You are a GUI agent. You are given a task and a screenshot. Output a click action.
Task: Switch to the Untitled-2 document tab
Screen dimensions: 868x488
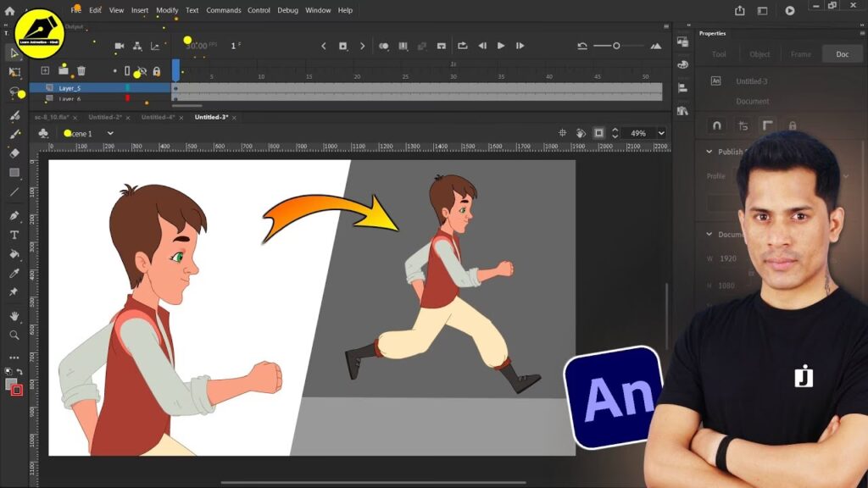click(105, 117)
